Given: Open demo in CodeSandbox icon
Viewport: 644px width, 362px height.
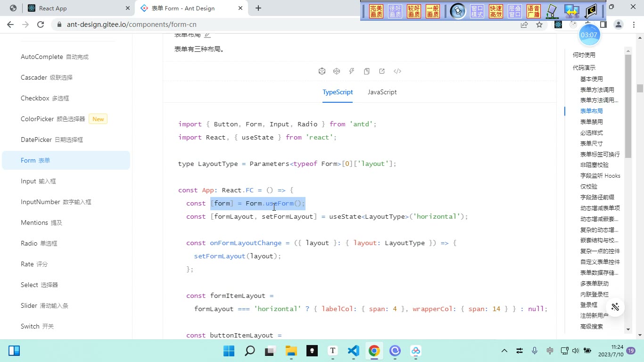Looking at the screenshot, I should pyautogui.click(x=322, y=71).
